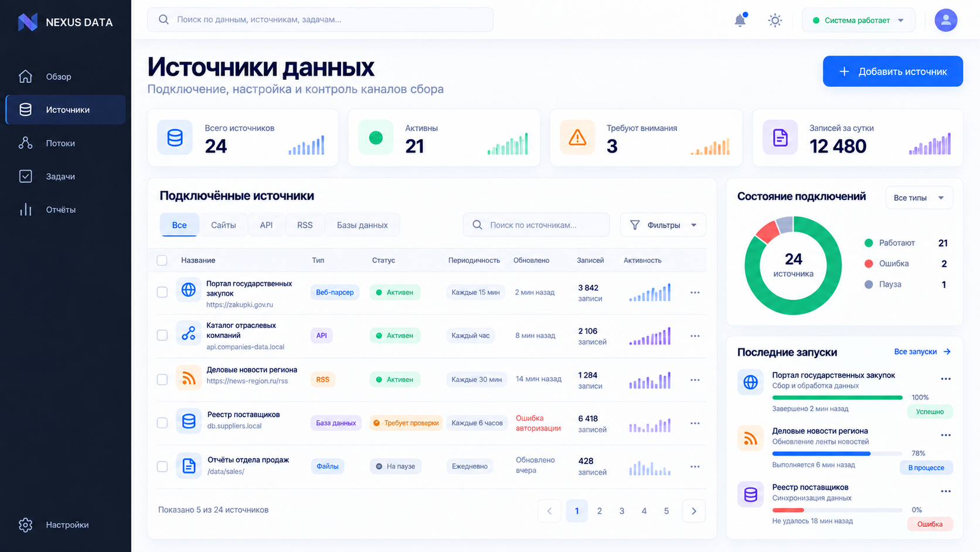
Task: Open Настройки gear in sidebar
Action: pos(66,524)
